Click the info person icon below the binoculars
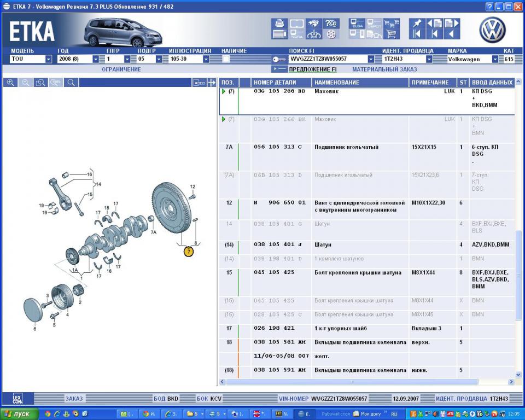The height and width of the screenshot is (420, 525). point(314,34)
